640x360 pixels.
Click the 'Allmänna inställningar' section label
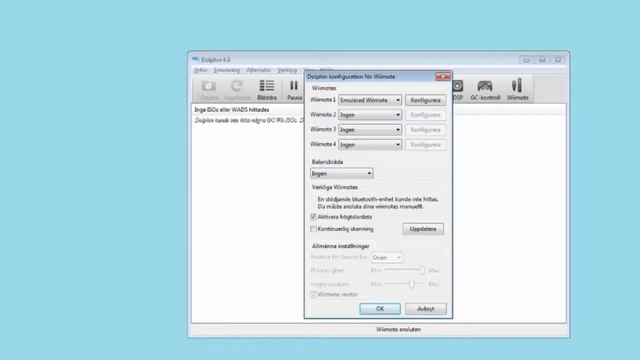(x=340, y=246)
